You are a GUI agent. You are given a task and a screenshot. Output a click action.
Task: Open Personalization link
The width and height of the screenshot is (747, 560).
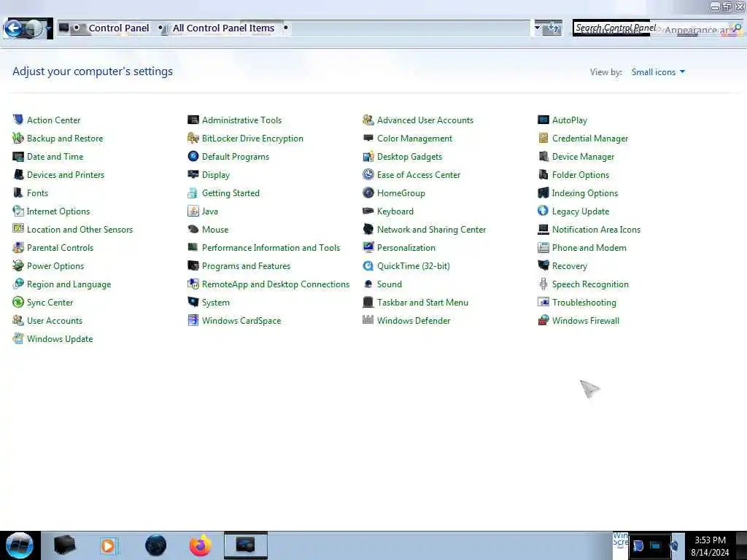pyautogui.click(x=406, y=248)
